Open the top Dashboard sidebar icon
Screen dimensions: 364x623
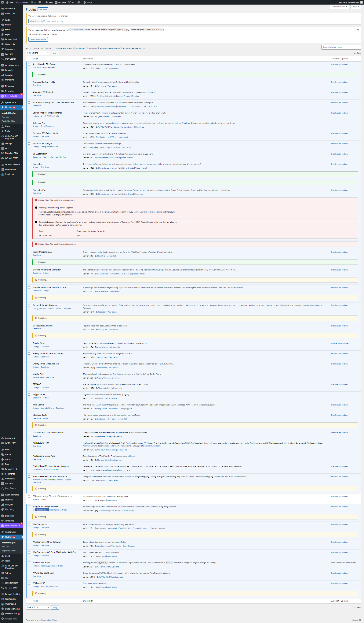pyautogui.click(x=2, y=9)
